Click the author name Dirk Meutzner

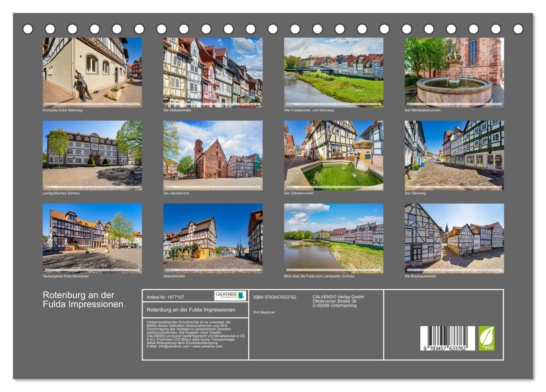pyautogui.click(x=264, y=312)
